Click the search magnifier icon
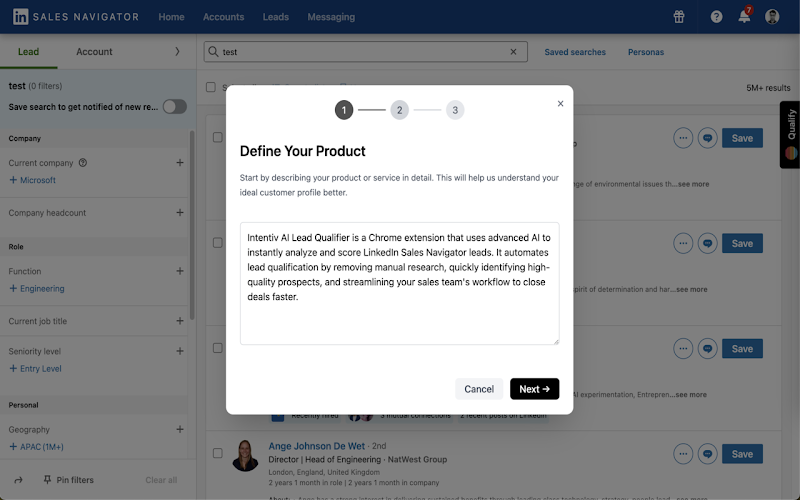This screenshot has height=500, width=800. 213,52
